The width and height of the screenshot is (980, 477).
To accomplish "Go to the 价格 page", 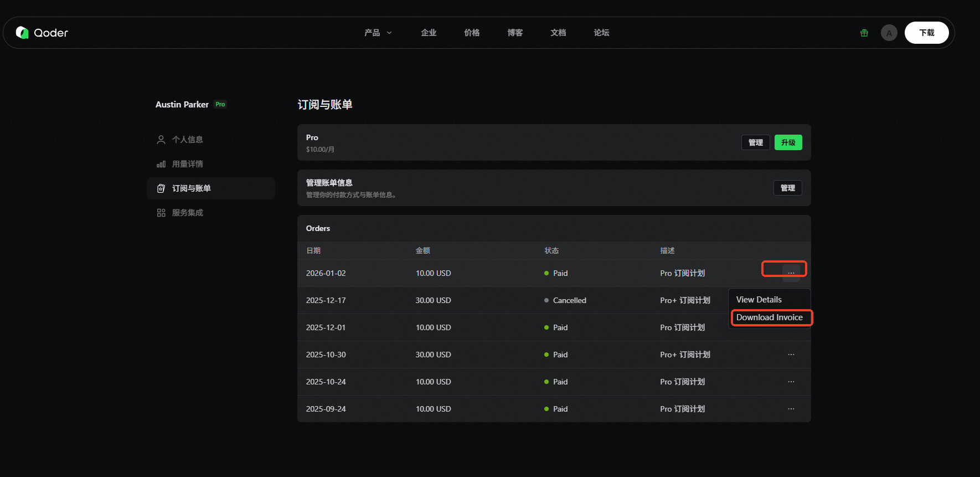I will 472,33.
